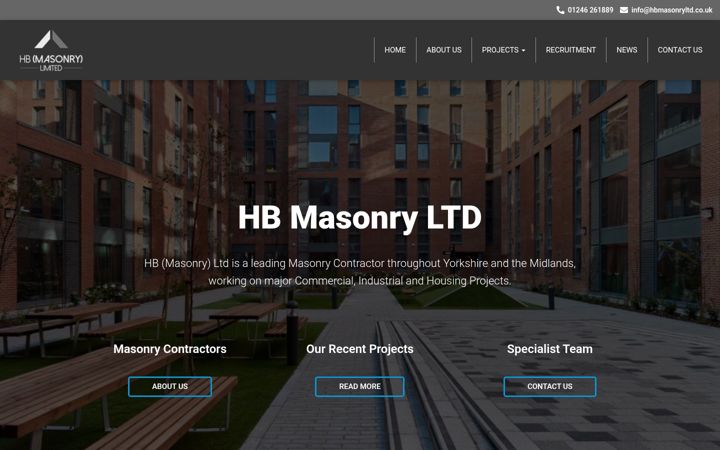Click the envelope email icon in top bar
This screenshot has width=720, height=450.
(624, 10)
